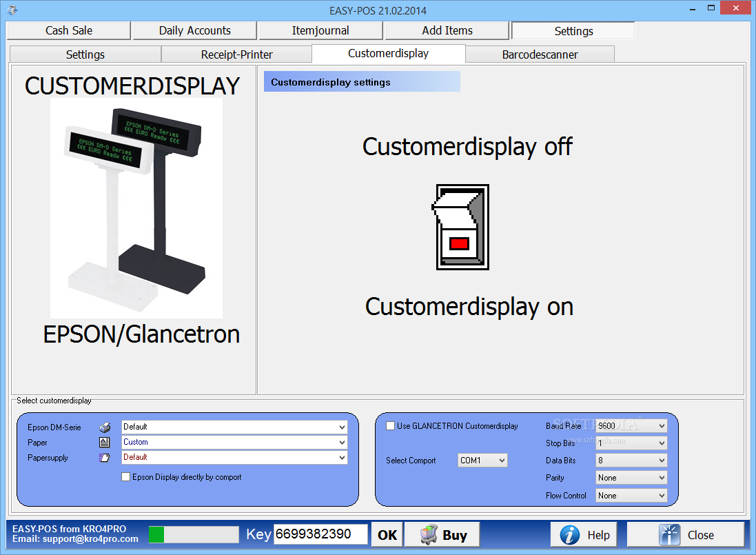Open the Paper dropdown showing Custom
This screenshot has width=756, height=555.
[x=234, y=442]
